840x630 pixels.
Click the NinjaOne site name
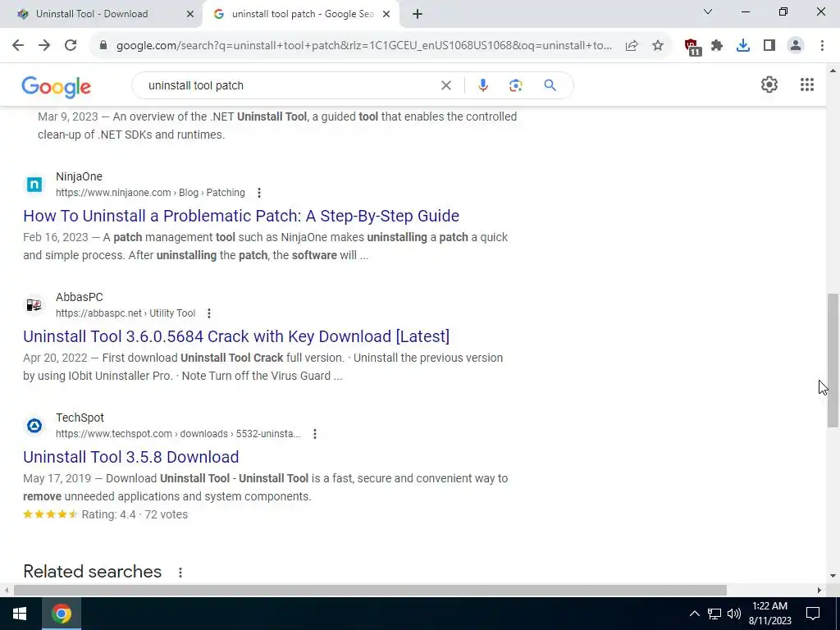tap(79, 177)
